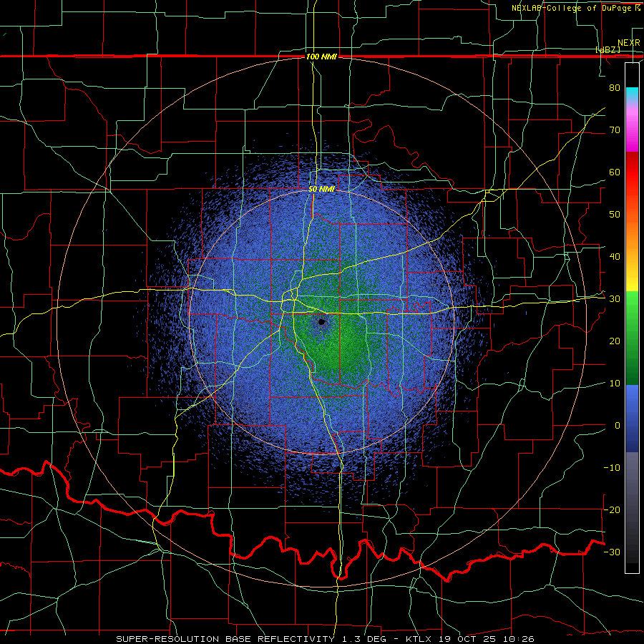Click the [dBZ] units label
Screen dimensions: 644x644
pos(608,49)
